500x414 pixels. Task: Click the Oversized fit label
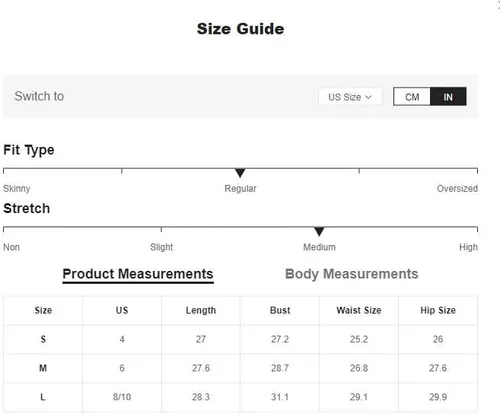(x=457, y=189)
